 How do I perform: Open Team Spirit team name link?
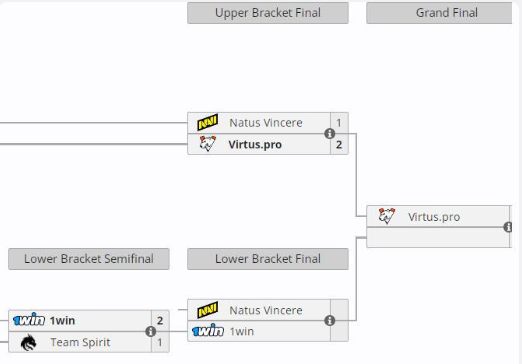point(80,342)
